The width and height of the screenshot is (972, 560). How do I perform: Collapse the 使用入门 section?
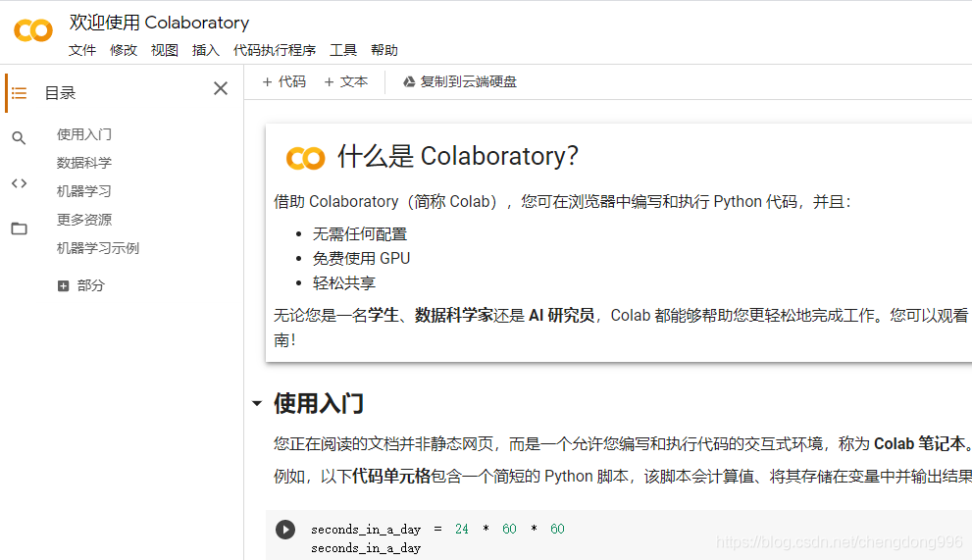coord(257,404)
